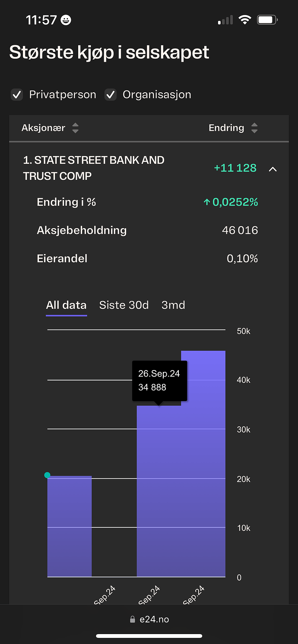The image size is (298, 644).
Task: Tap the battery status icon
Action: (268, 20)
